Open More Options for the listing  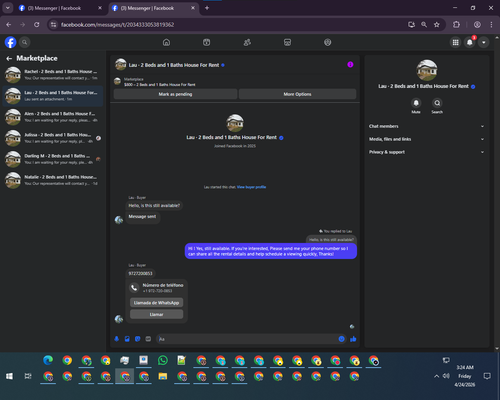pyautogui.click(x=297, y=94)
